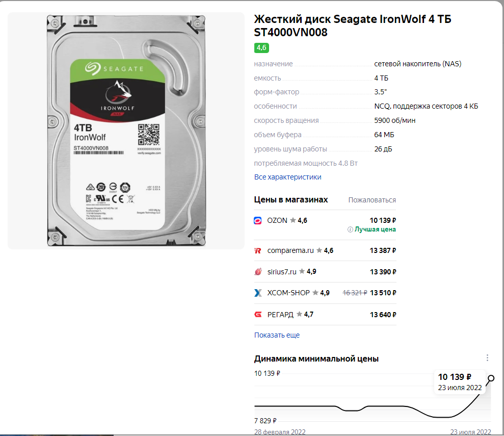Select the sirius7.ru price 13 390 ₽
Viewport: 504px width, 436px height.
383,272
